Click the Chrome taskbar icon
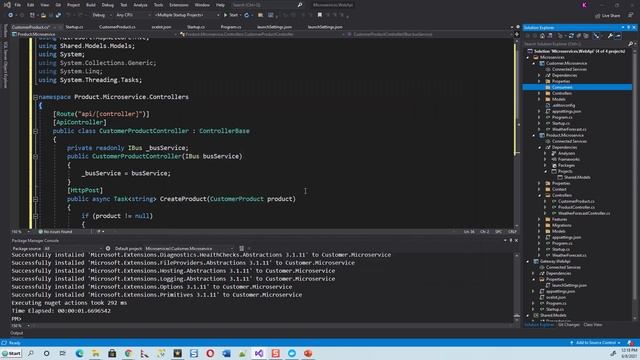This screenshot has height=360, width=640. pos(128,353)
